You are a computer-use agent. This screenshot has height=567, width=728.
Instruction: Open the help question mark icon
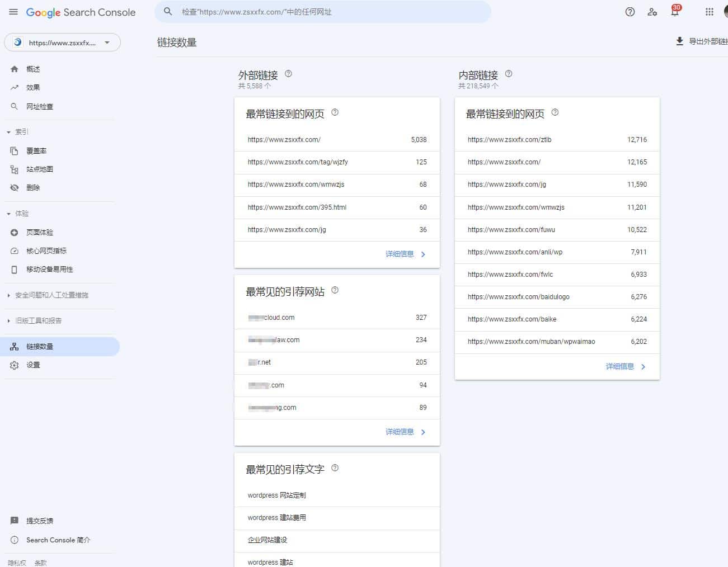[x=630, y=12]
